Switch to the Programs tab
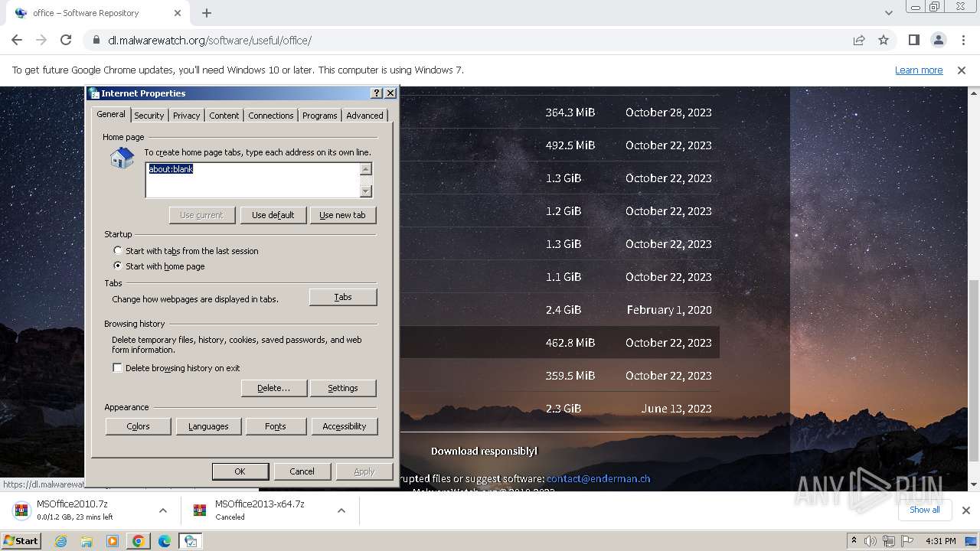 [x=320, y=116]
